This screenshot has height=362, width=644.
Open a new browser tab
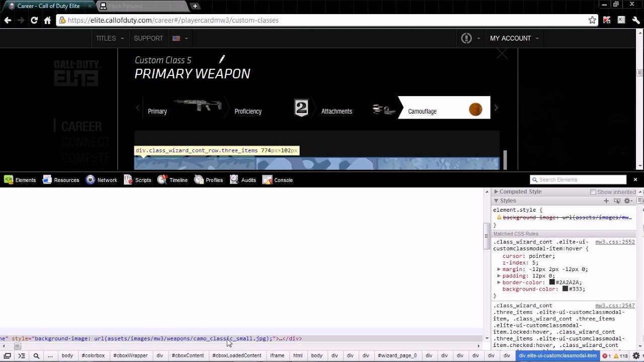pyautogui.click(x=195, y=6)
